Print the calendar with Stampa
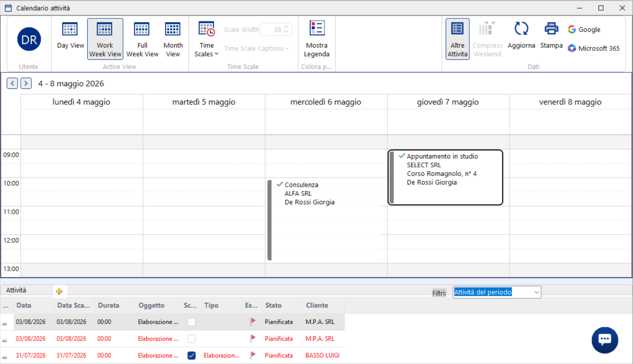The image size is (633, 364). 551,35
